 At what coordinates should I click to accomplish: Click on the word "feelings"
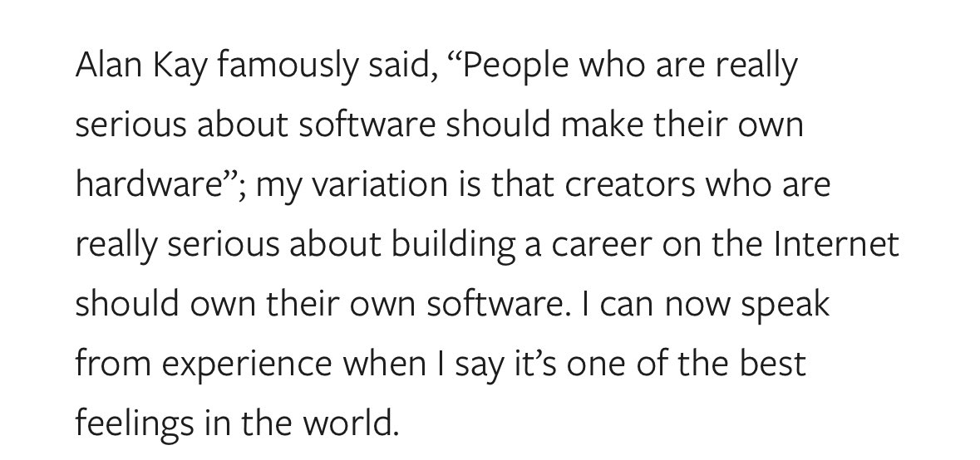(135, 426)
